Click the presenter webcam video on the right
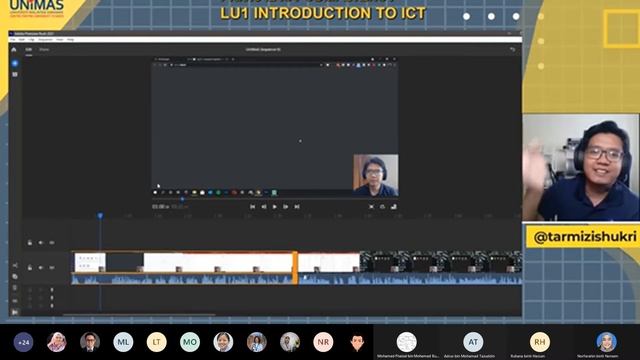640x360 pixels. (581, 167)
